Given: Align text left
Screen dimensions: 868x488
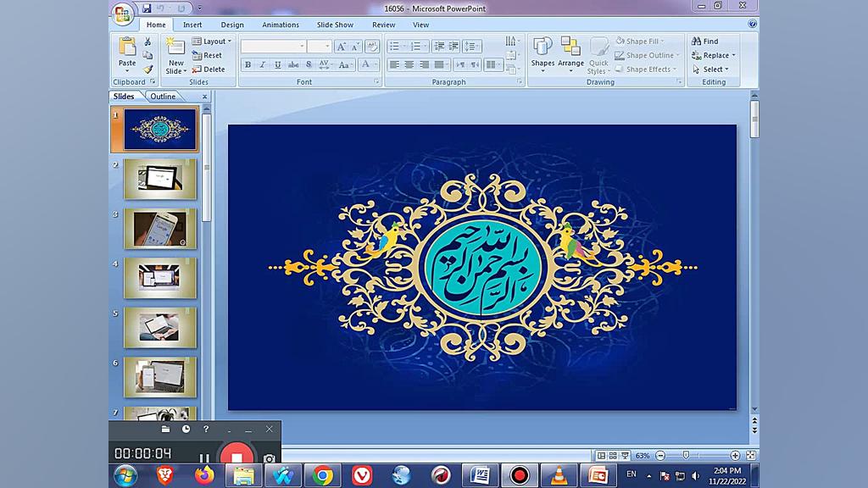Looking at the screenshot, I should click(x=395, y=64).
